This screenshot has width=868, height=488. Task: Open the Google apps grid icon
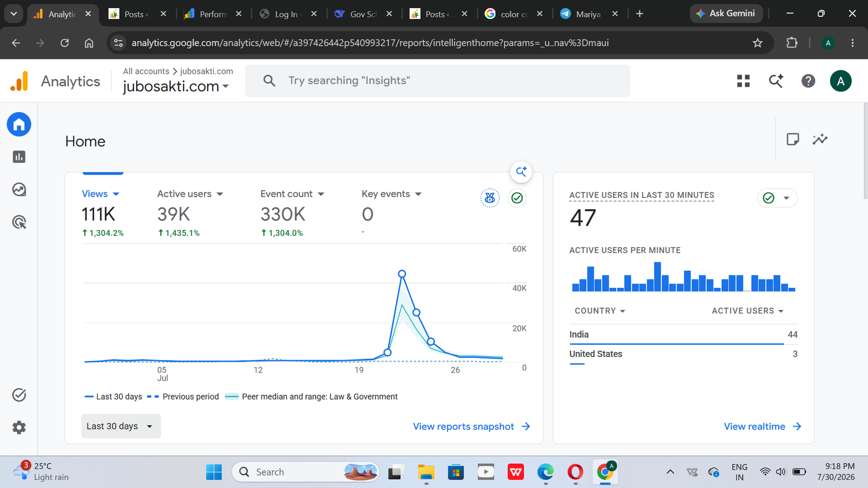coord(743,81)
